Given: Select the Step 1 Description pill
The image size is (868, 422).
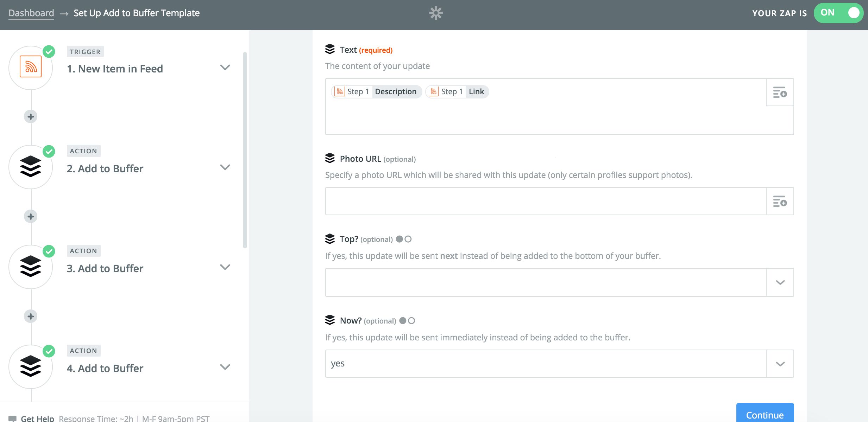Looking at the screenshot, I should (x=376, y=92).
